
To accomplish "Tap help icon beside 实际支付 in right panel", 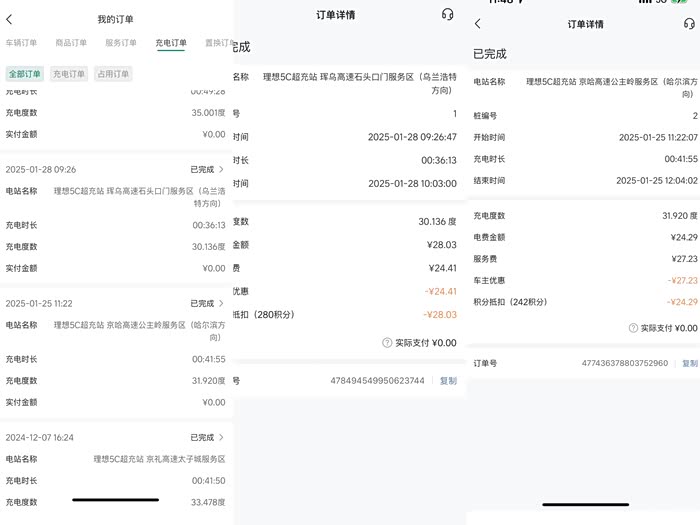I will coord(633,328).
